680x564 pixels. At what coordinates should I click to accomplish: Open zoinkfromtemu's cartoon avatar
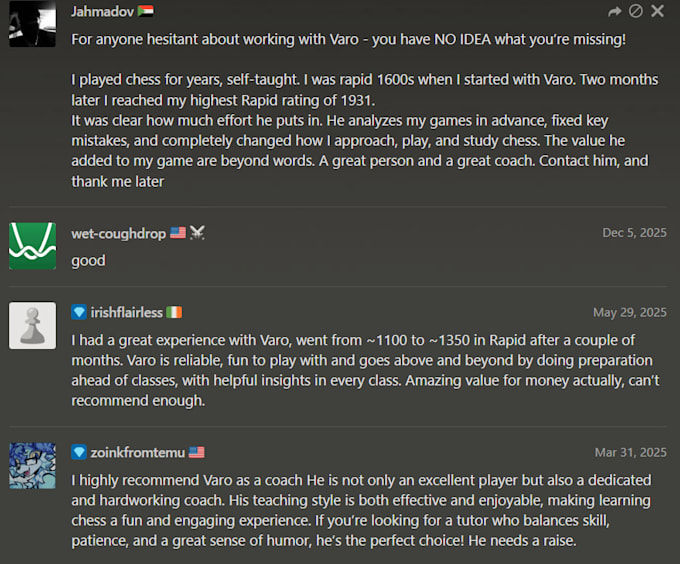tap(33, 466)
